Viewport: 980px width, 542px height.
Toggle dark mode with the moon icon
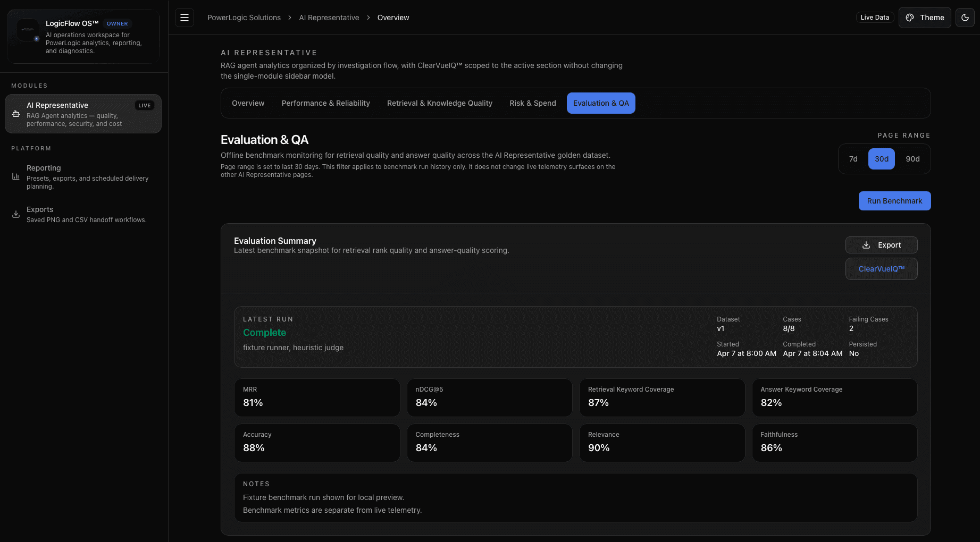(x=965, y=18)
